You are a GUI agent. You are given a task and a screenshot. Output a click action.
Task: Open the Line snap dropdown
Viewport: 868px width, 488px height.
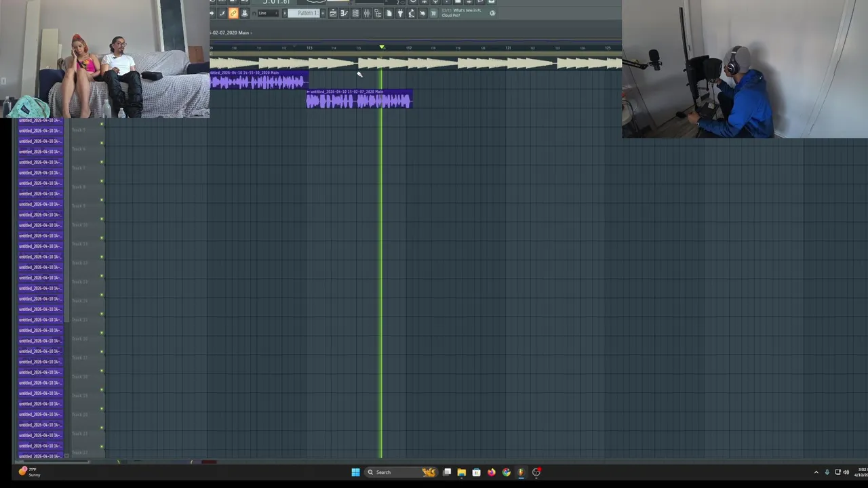[268, 13]
